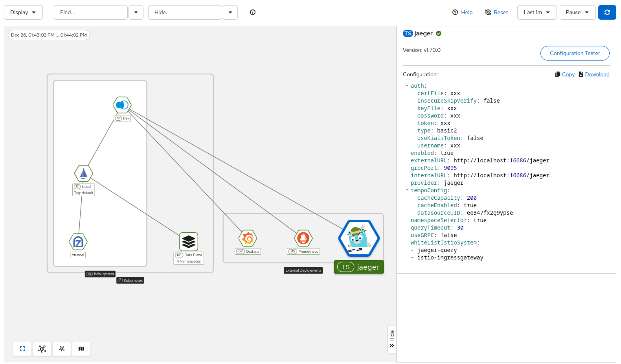Open the mesh legend map icon
Image resolution: width=621 pixels, height=364 pixels.
click(x=81, y=349)
